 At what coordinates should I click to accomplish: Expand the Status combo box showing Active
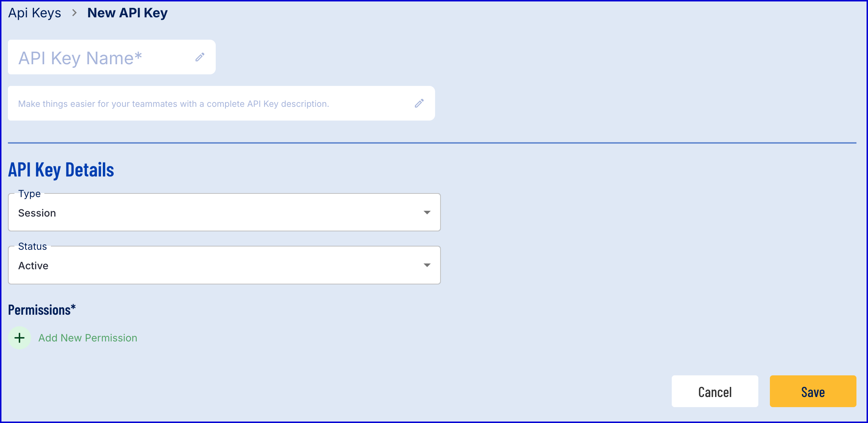(x=224, y=265)
